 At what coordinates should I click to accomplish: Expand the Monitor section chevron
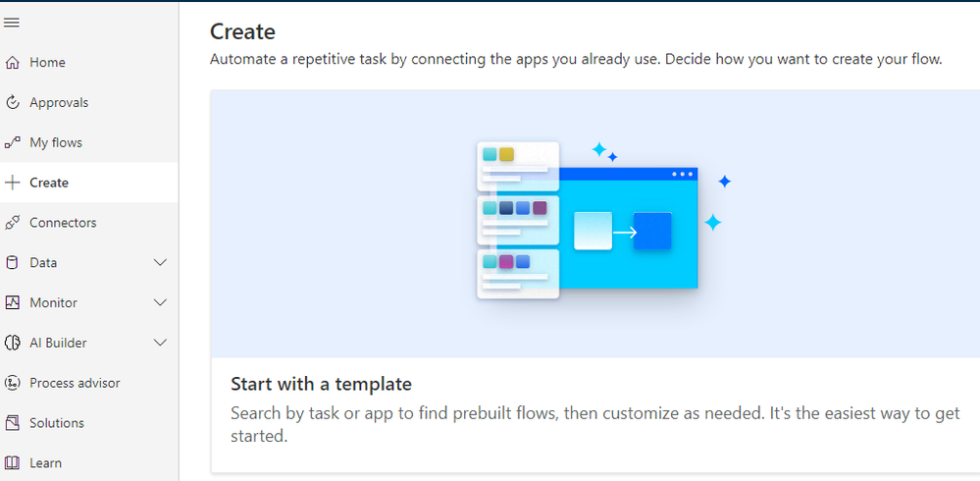161,303
